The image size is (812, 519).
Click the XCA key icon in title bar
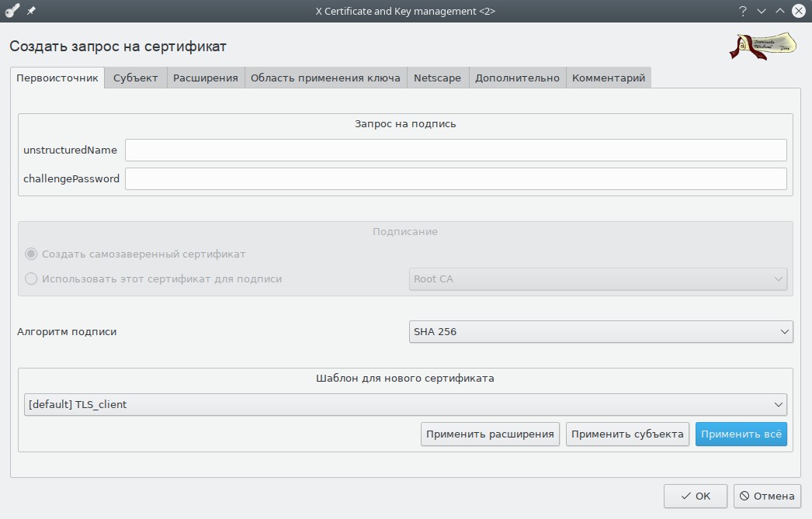[12, 11]
